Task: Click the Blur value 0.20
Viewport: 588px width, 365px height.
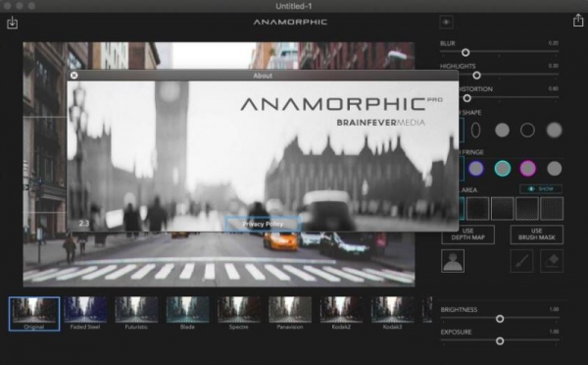Action: click(x=553, y=43)
